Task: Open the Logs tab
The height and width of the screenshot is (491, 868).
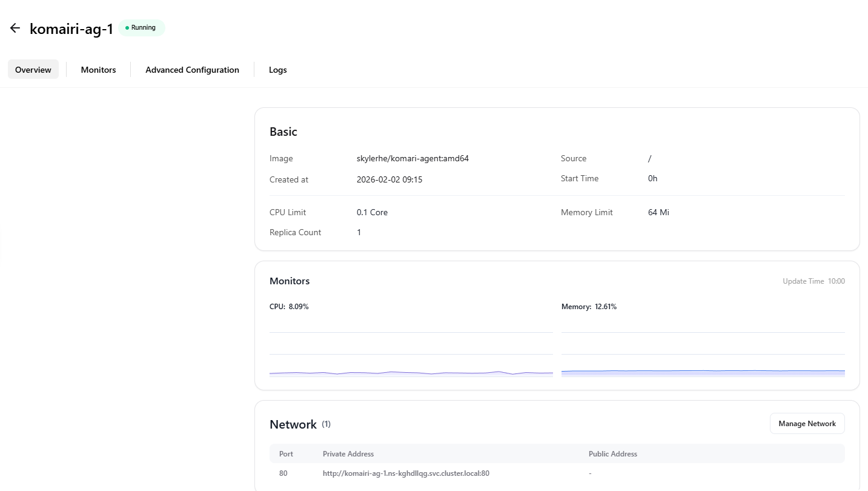Action: (277, 70)
